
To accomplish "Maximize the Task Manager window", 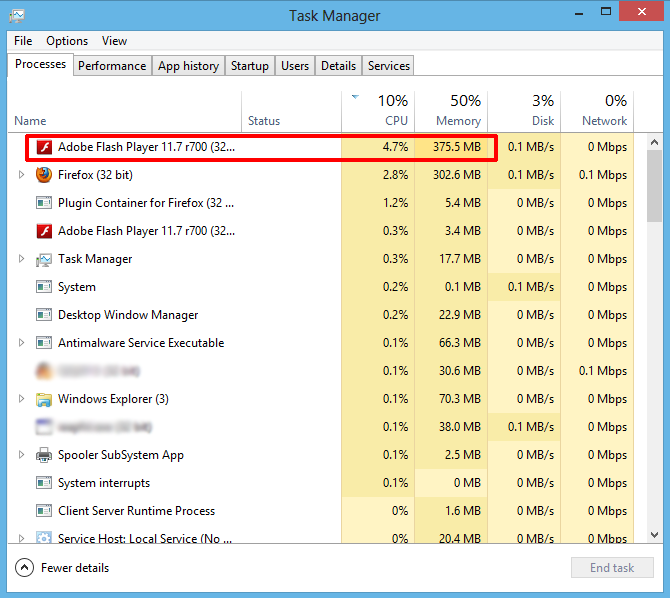I will 606,12.
